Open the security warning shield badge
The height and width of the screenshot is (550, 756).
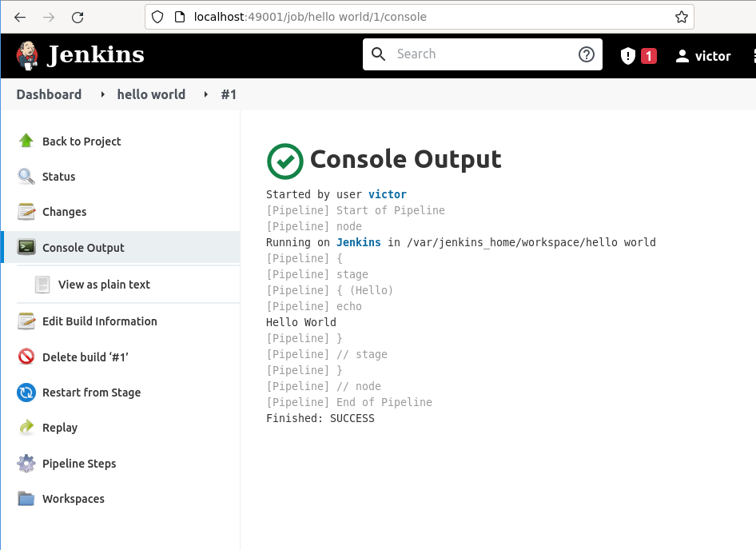click(x=638, y=56)
